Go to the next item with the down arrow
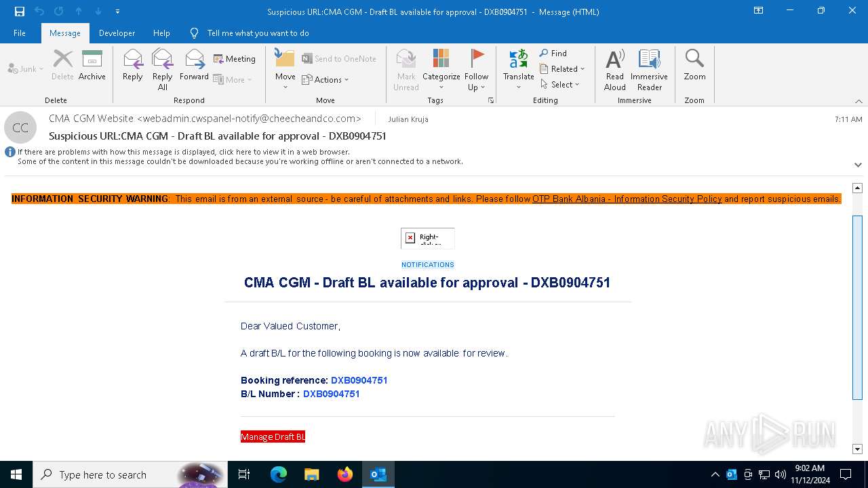The width and height of the screenshot is (868, 488). coord(98,12)
